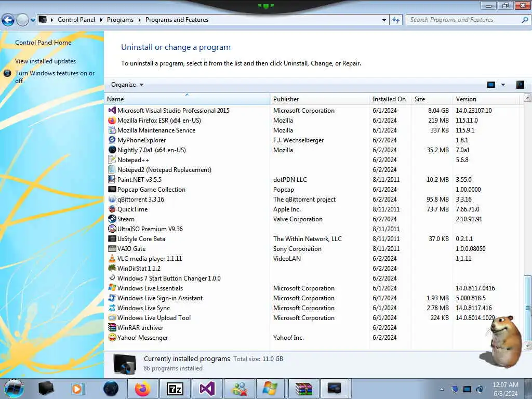Navigate to Programs breadcrumb
Viewport: 532px width, 399px height.
coord(120,20)
